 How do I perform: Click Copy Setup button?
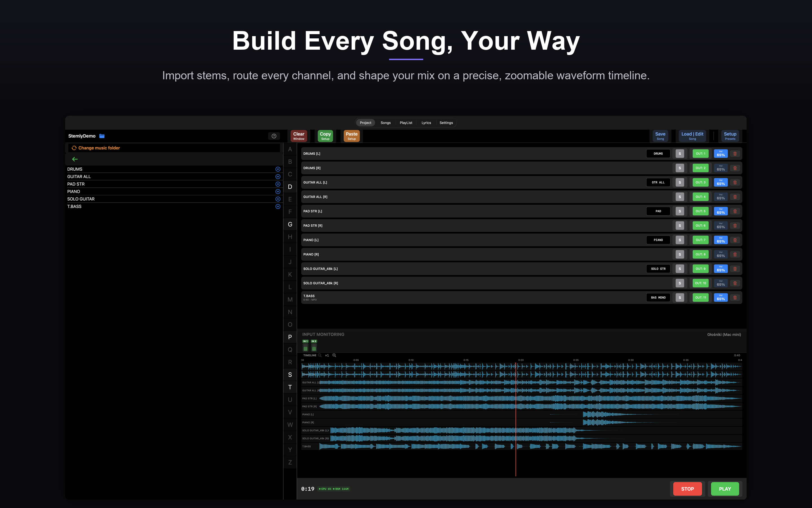(x=325, y=136)
